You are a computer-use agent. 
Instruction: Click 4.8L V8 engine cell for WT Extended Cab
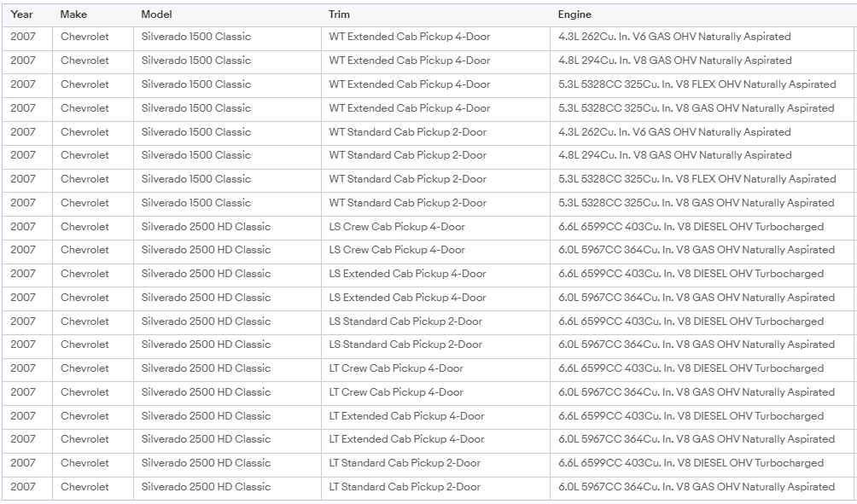[674, 61]
